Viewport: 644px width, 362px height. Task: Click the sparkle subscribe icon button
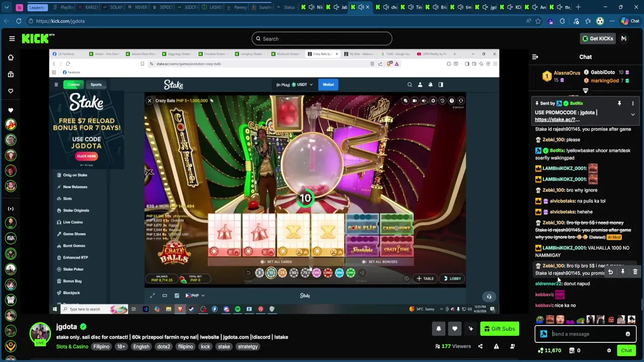pos(471,329)
